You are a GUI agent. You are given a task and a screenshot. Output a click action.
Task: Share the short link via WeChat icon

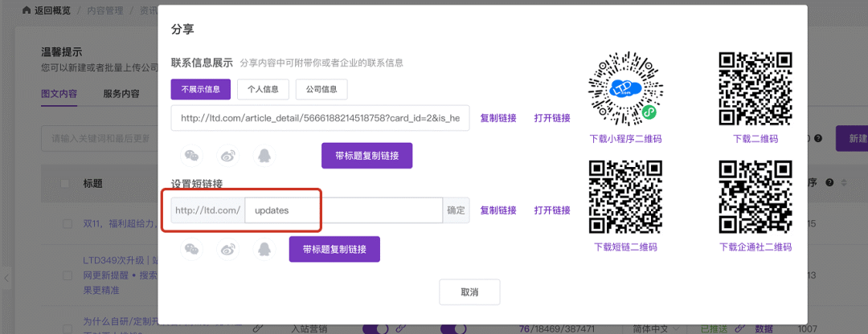tap(191, 250)
